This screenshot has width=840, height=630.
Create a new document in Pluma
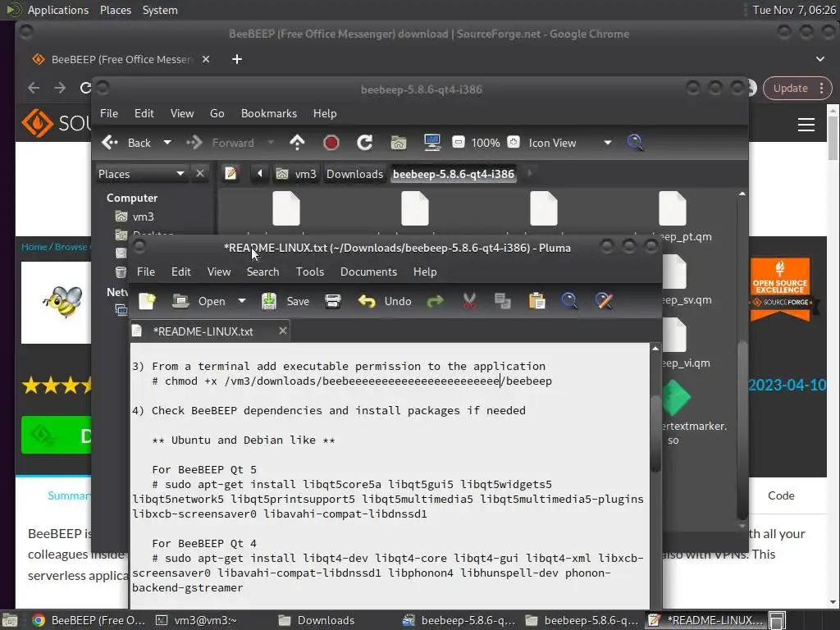147,301
